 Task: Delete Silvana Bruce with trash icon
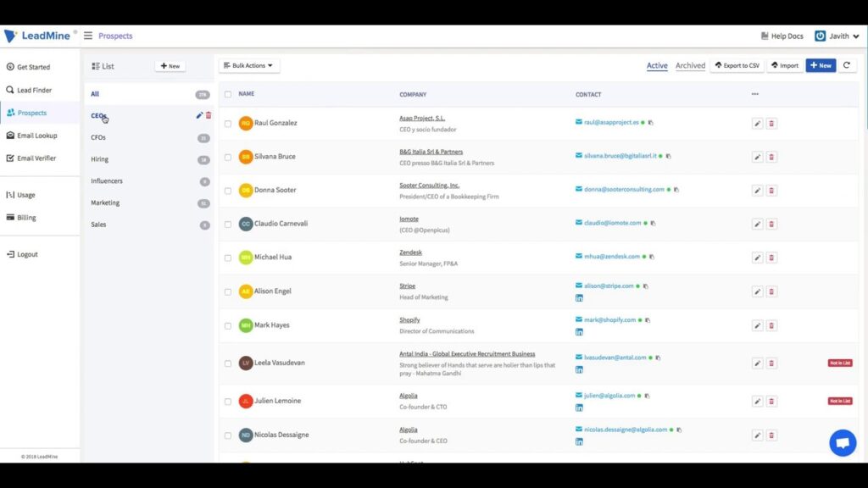pos(771,157)
